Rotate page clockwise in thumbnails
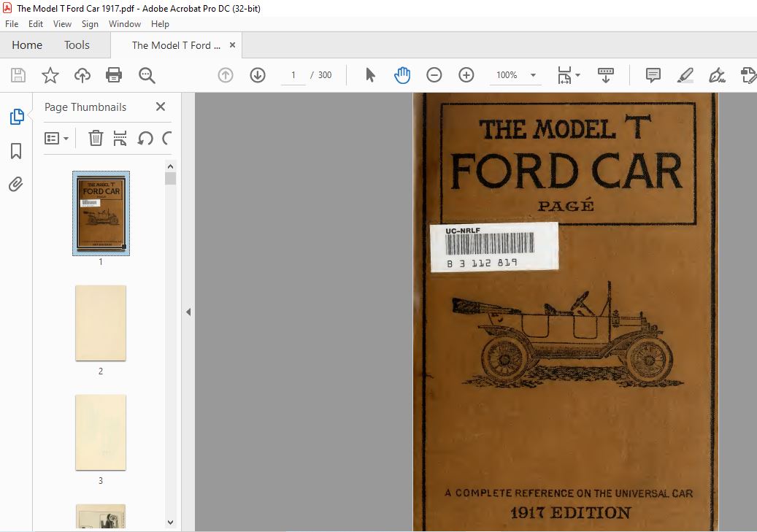The width and height of the screenshot is (757, 532). pyautogui.click(x=167, y=139)
